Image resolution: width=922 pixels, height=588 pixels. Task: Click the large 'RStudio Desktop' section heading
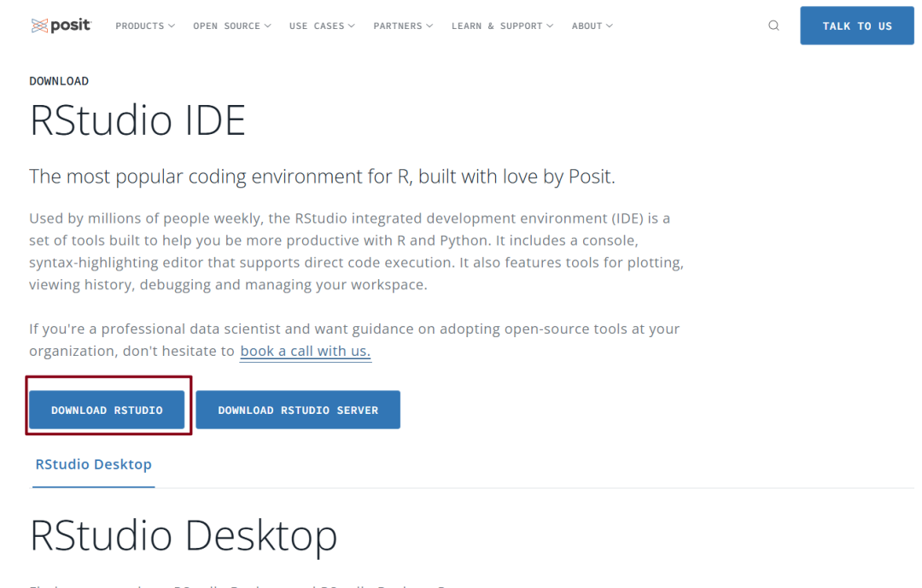point(184,535)
